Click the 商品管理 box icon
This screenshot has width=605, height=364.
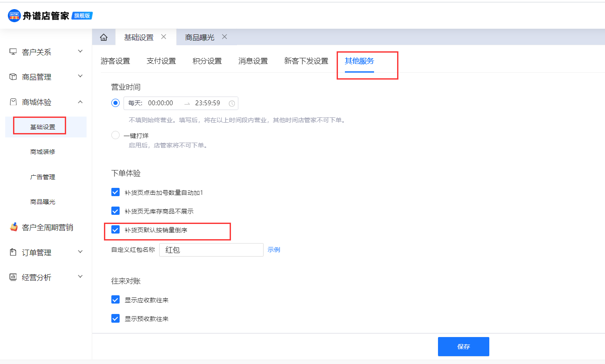(13, 77)
